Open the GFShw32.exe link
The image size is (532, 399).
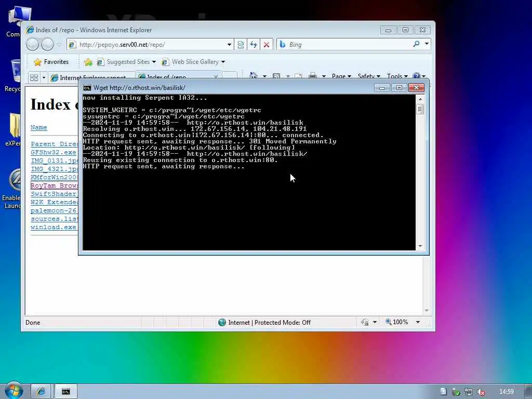[54, 152]
